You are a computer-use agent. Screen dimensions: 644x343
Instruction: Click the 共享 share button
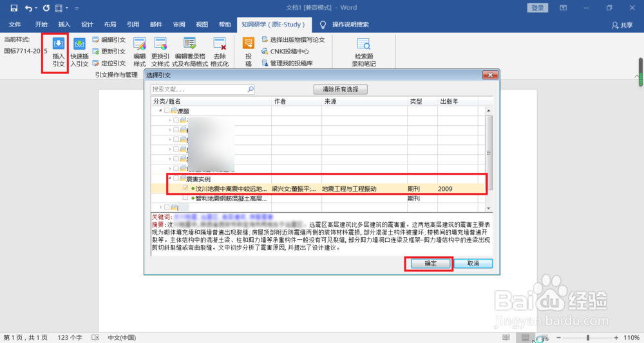click(x=622, y=25)
